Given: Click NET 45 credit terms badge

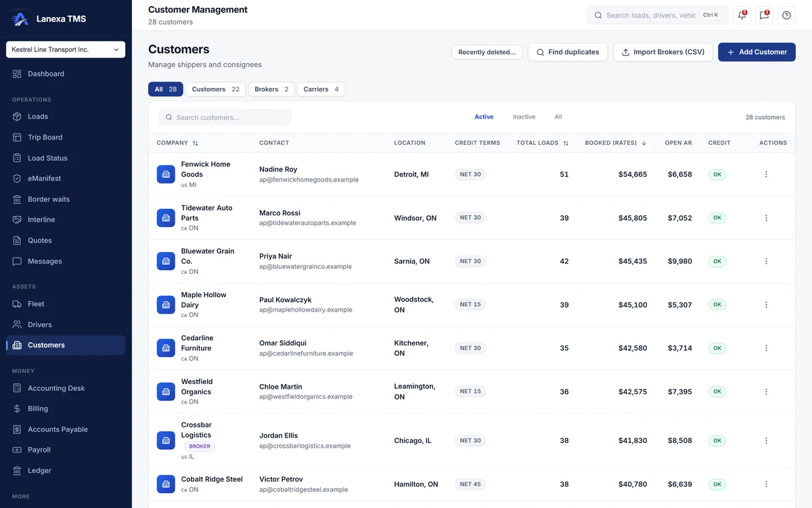Looking at the screenshot, I should [x=470, y=484].
